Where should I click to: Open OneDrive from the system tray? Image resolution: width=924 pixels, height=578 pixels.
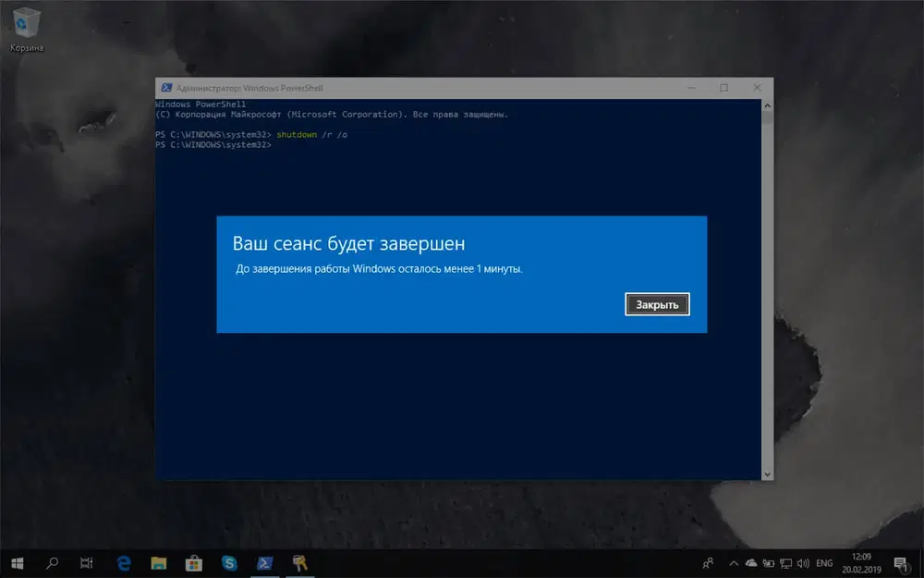pyautogui.click(x=750, y=561)
